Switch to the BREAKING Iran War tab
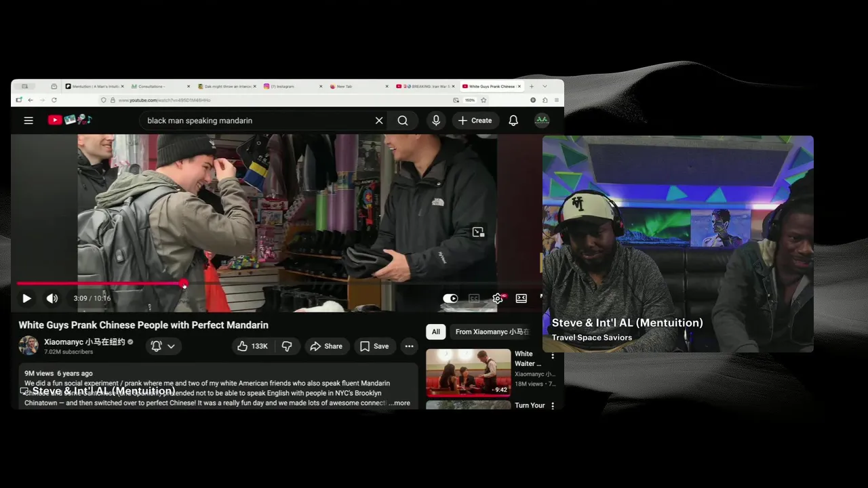The height and width of the screenshot is (488, 868). click(425, 87)
